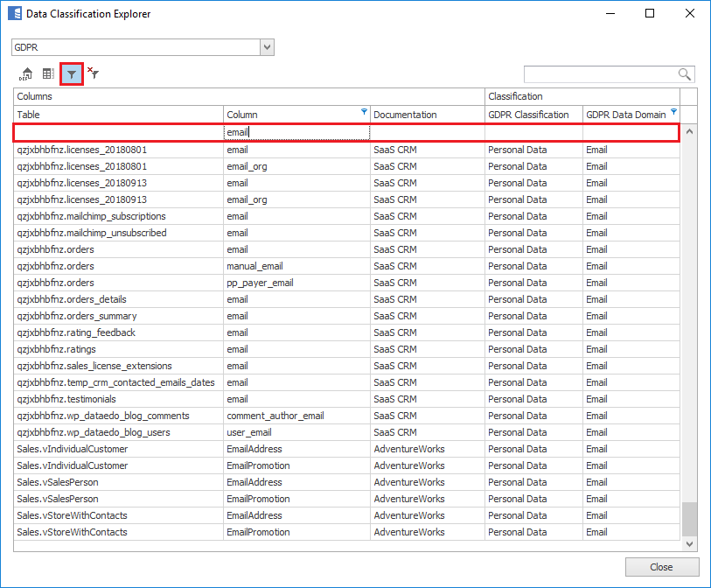Click in the search text box
The width and height of the screenshot is (711, 588).
coord(599,74)
